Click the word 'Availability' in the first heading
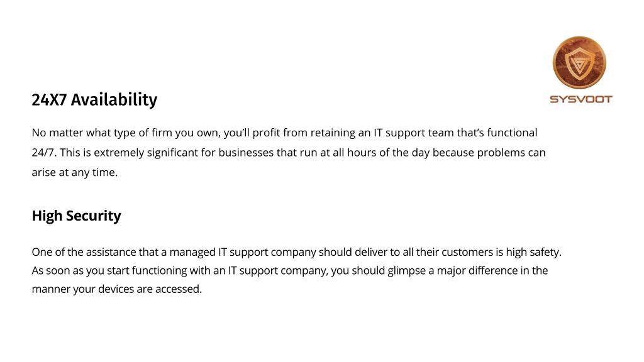Viewport: 644px width, 362px height. 114,100
